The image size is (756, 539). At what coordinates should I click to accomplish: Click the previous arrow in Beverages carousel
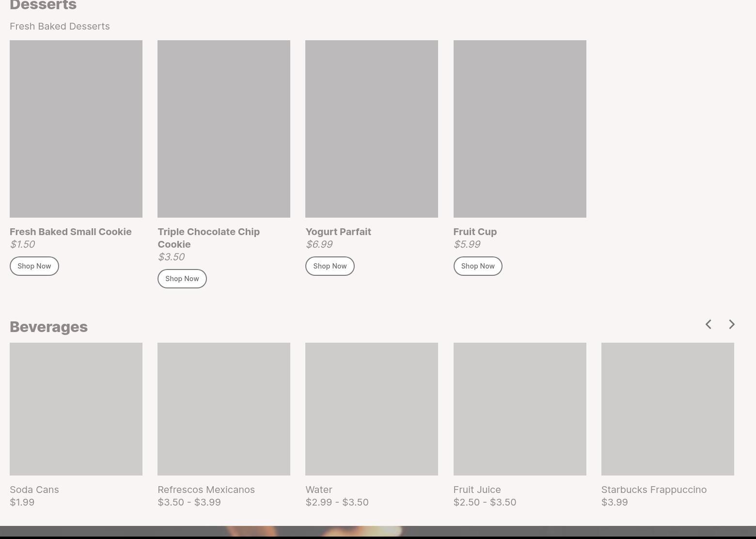click(x=709, y=324)
